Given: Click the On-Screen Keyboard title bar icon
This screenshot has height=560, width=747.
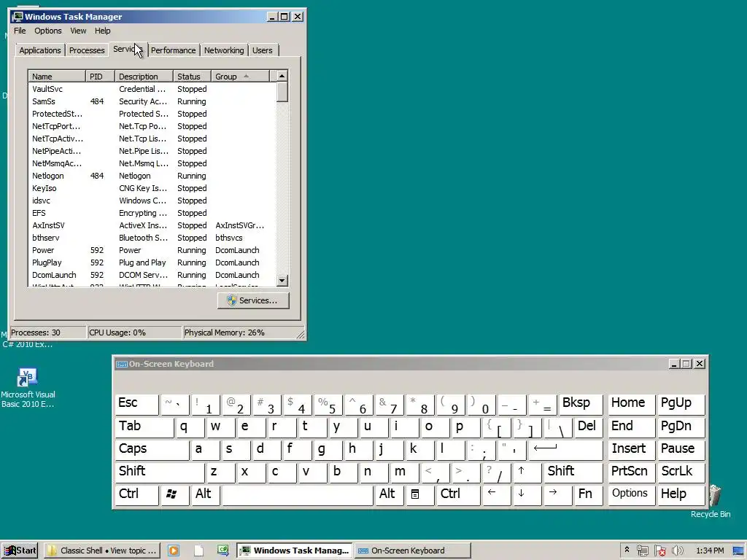Looking at the screenshot, I should pos(122,364).
